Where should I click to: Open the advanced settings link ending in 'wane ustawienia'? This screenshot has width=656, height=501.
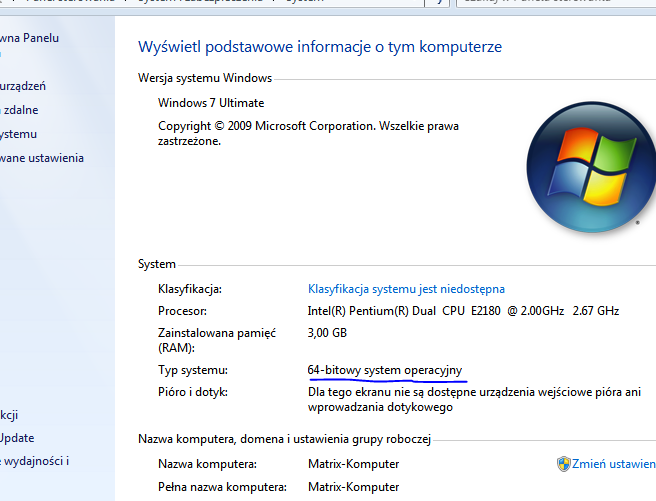pos(41,158)
